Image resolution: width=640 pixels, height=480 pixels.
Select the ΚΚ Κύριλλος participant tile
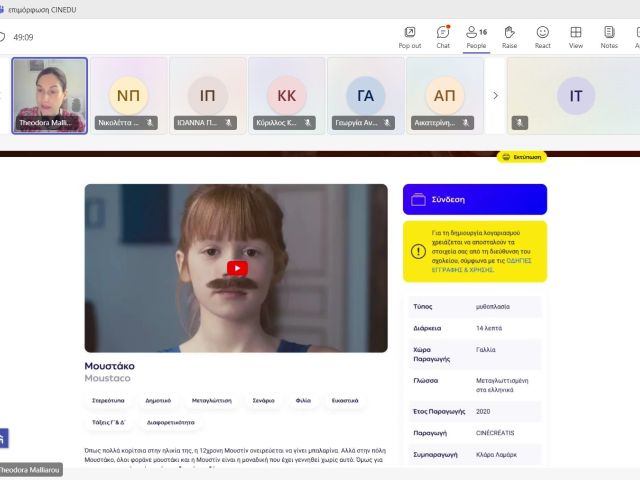tap(287, 96)
